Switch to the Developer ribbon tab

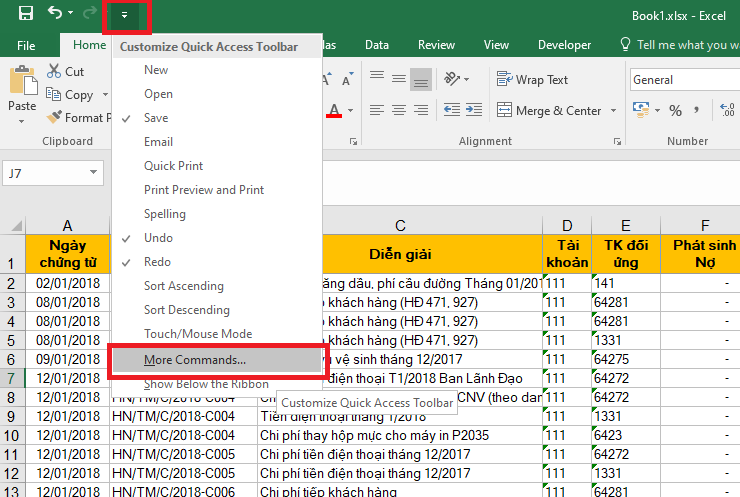click(564, 45)
